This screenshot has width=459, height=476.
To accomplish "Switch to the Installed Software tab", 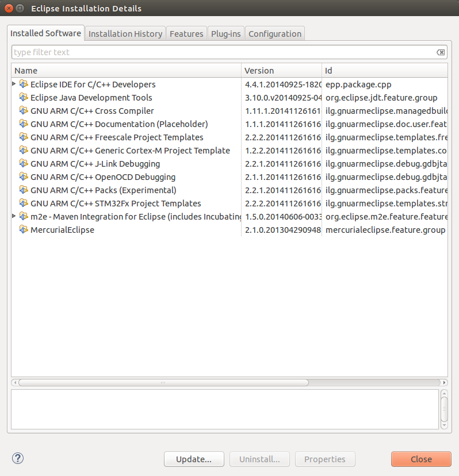I will (x=45, y=33).
